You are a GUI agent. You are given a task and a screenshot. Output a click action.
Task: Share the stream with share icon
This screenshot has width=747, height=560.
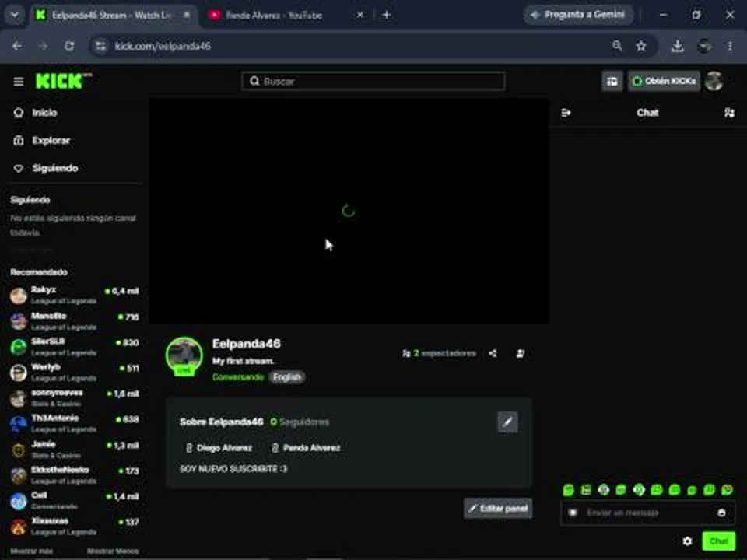click(493, 353)
